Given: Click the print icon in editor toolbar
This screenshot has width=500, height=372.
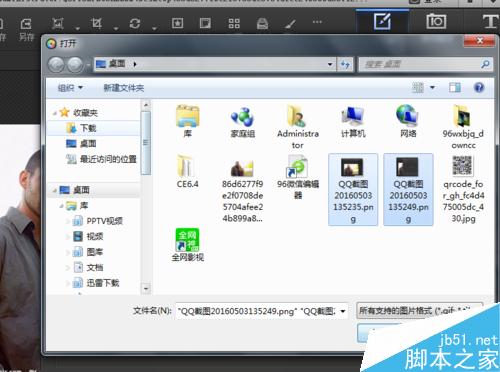Looking at the screenshot, I should coord(262,24).
